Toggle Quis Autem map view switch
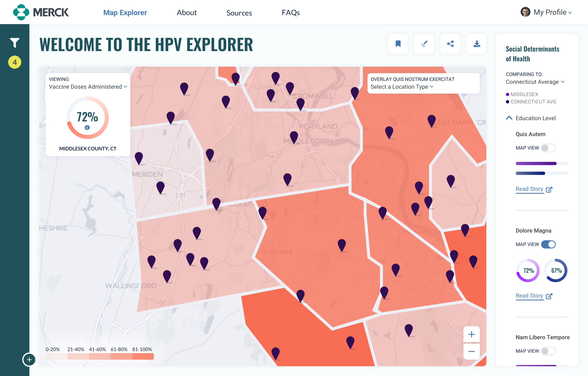Viewport: 588px width, 376px height. pyautogui.click(x=548, y=148)
